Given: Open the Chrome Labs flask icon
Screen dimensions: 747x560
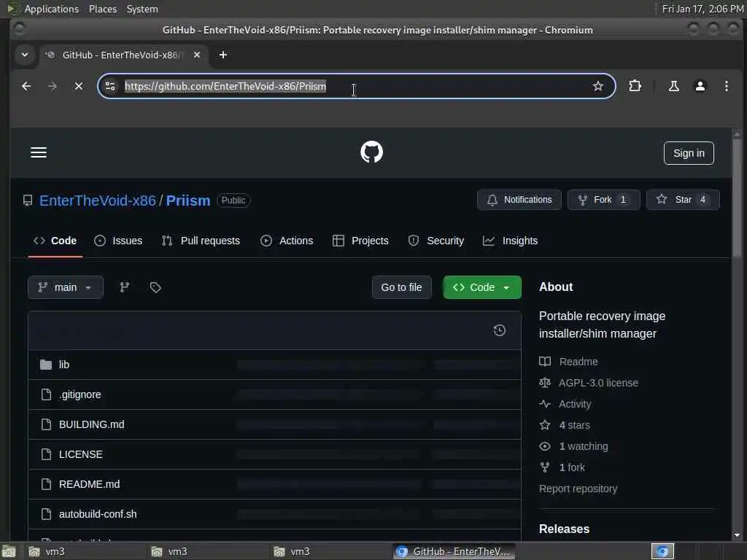Looking at the screenshot, I should tap(673, 86).
